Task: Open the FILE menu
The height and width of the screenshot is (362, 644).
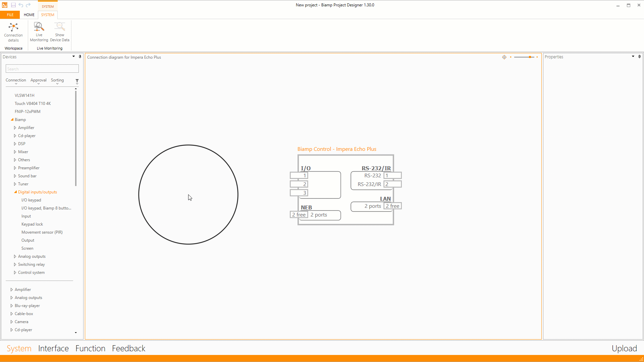Action: pyautogui.click(x=10, y=15)
